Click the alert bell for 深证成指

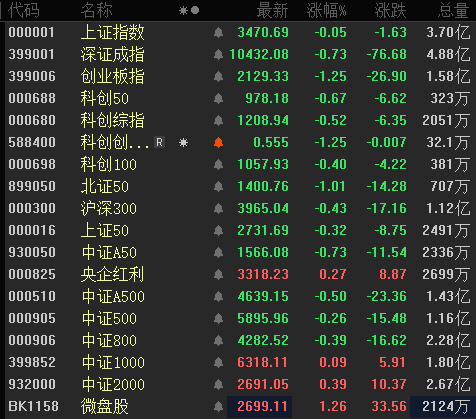tap(218, 55)
